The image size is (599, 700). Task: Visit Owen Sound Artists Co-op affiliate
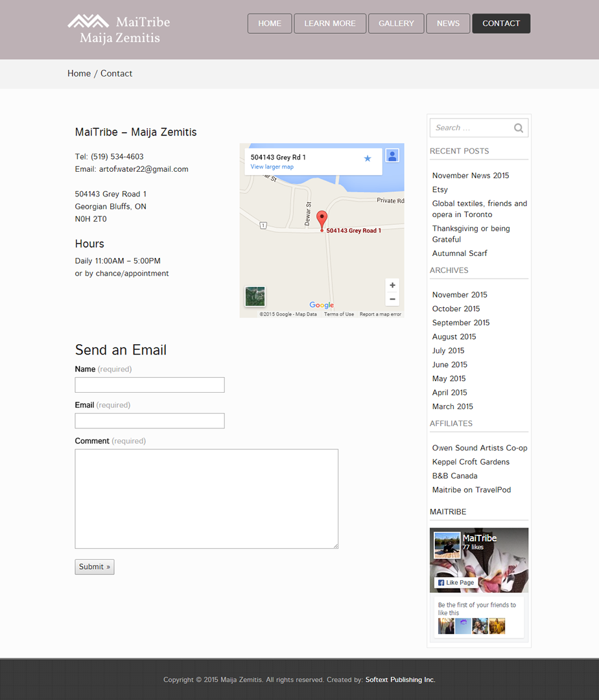[x=479, y=448]
